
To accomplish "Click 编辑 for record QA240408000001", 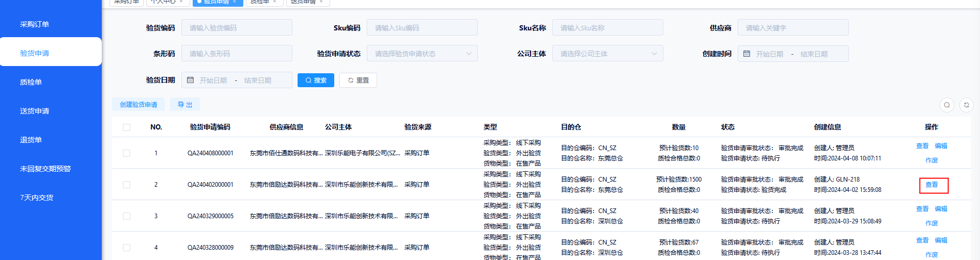I will point(941,146).
